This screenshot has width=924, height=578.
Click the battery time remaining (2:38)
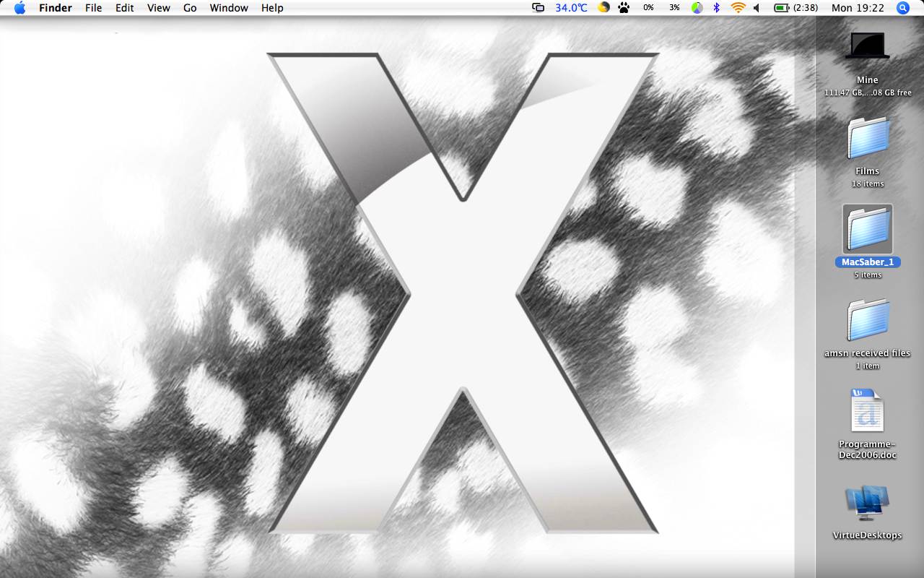[x=806, y=8]
